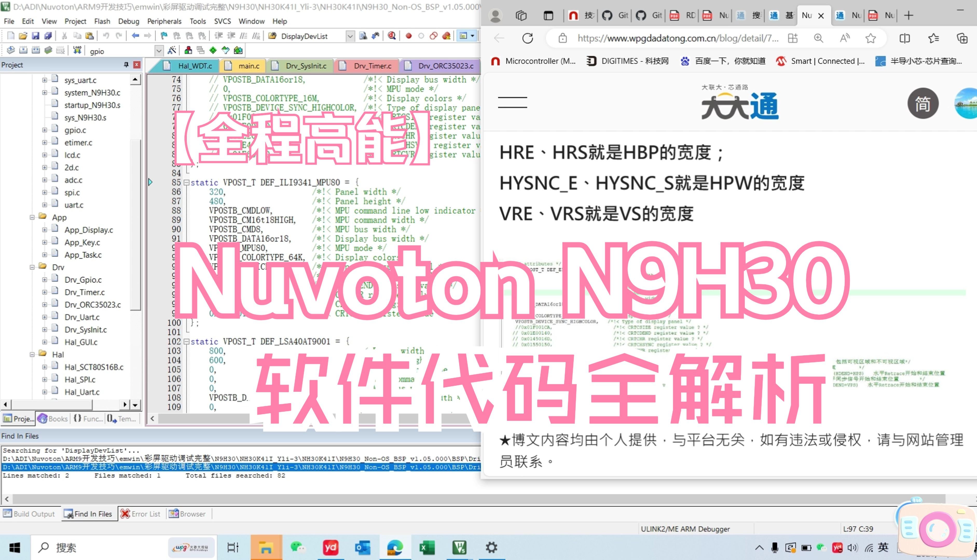Open the Peripherals menu
This screenshot has height=560, width=977.
[x=164, y=21]
